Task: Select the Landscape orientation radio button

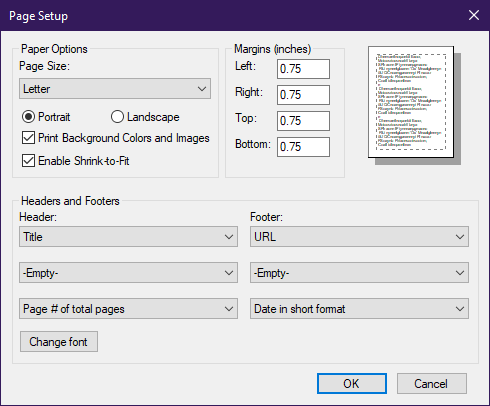Action: 117,117
